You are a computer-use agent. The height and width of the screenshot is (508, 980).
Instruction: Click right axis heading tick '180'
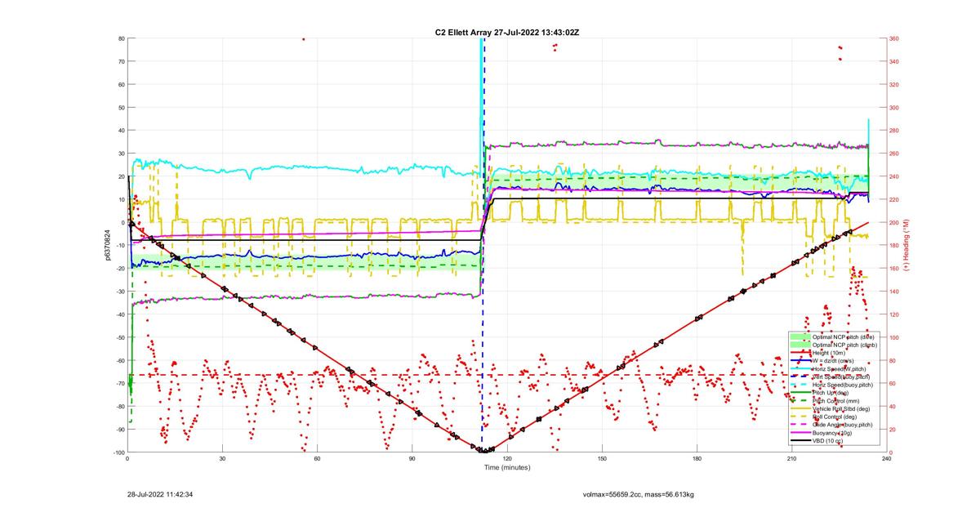click(895, 246)
